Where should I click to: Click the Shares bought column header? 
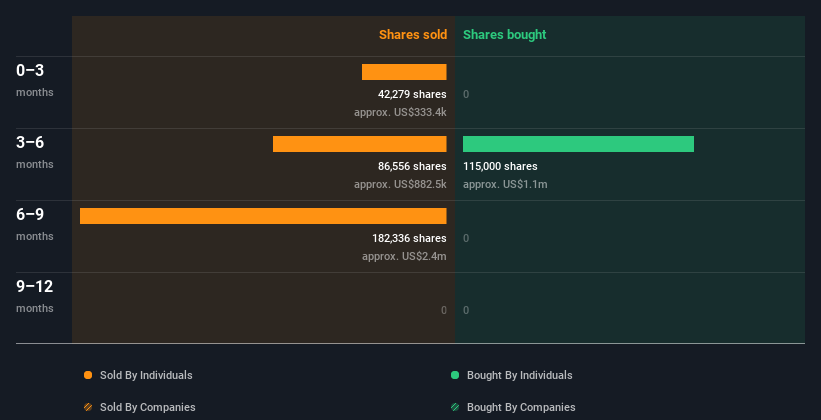point(505,35)
